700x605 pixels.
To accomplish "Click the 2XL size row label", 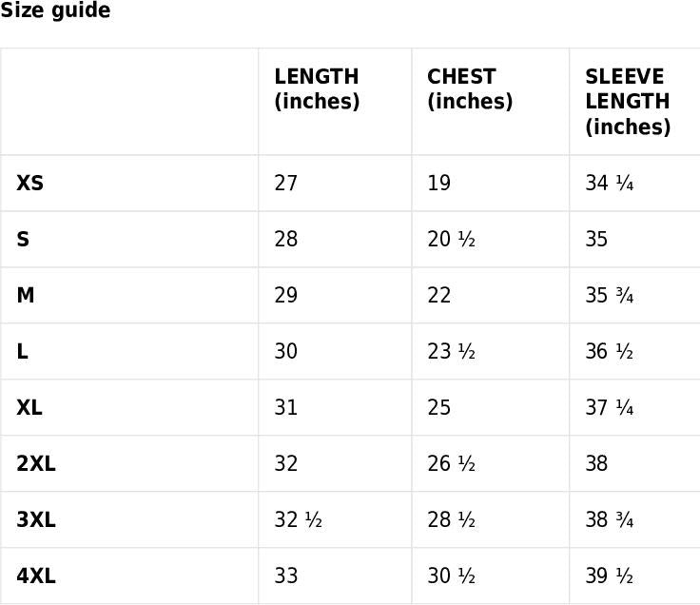I will [x=36, y=463].
